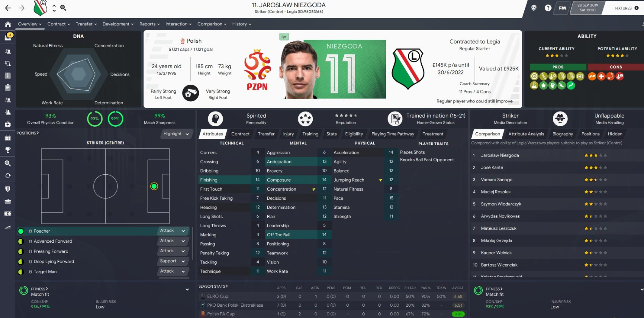This screenshot has width=644, height=318.
Task: Select the Deep Lying Forward role indicator
Action: point(21,262)
